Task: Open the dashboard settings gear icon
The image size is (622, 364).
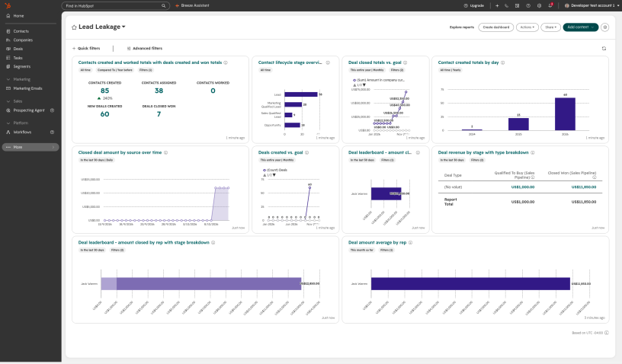Action: pos(604,27)
